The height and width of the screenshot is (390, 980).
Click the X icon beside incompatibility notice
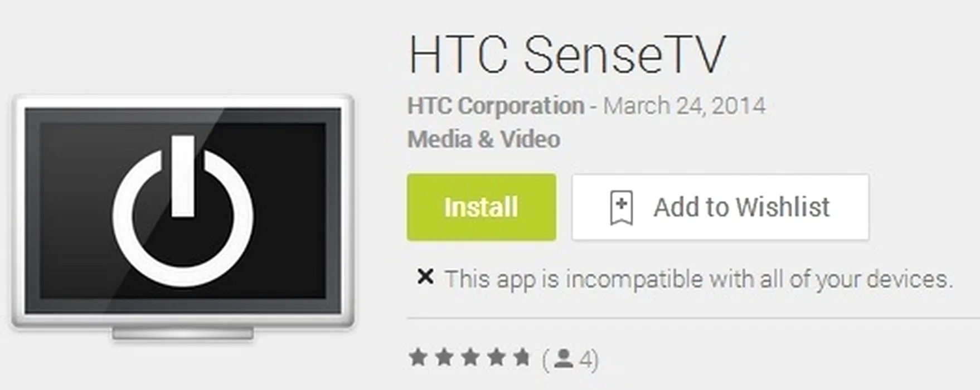425,276
